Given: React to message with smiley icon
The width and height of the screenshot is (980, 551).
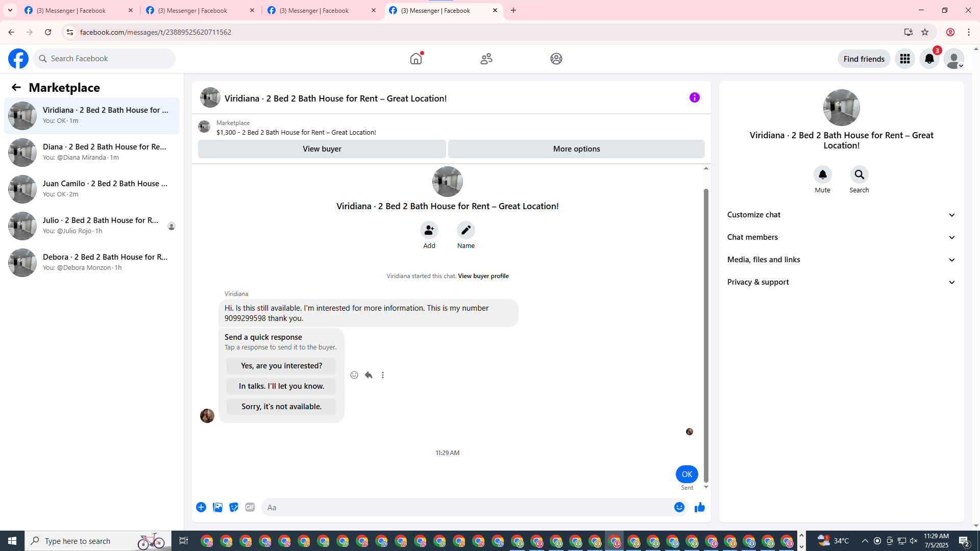Looking at the screenshot, I should 354,375.
